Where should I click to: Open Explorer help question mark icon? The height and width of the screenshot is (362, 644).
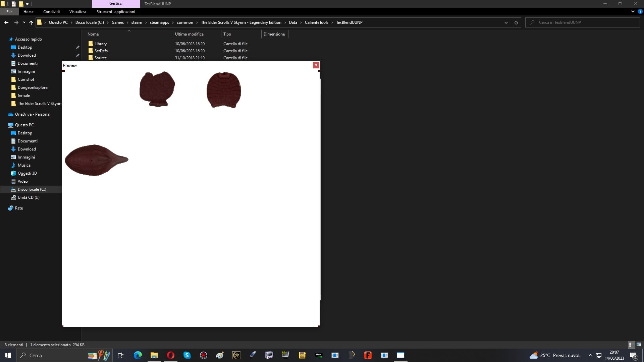tap(640, 11)
